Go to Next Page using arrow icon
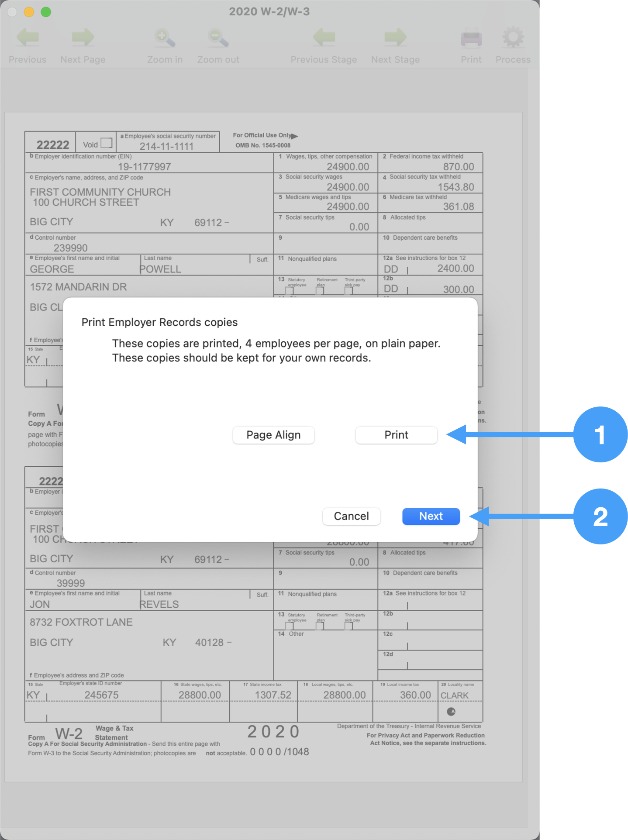 click(x=83, y=38)
